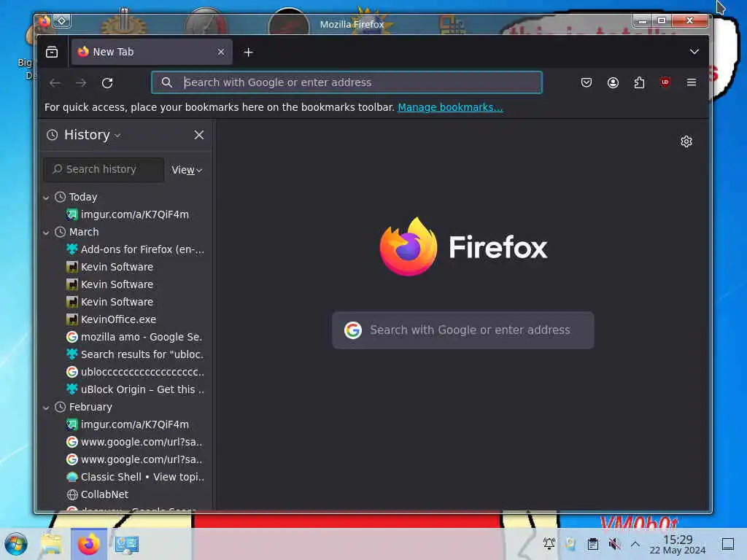Open the notifications bell tray icon

pyautogui.click(x=549, y=543)
